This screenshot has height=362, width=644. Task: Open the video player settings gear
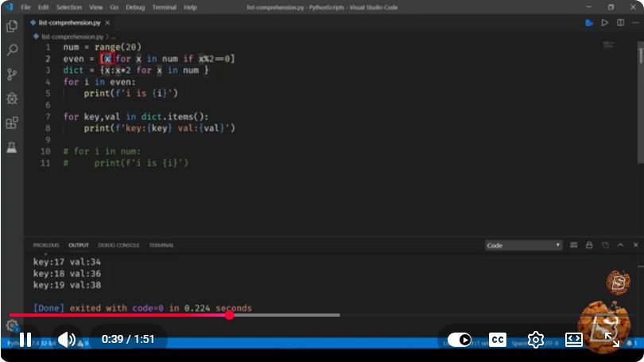click(x=536, y=340)
